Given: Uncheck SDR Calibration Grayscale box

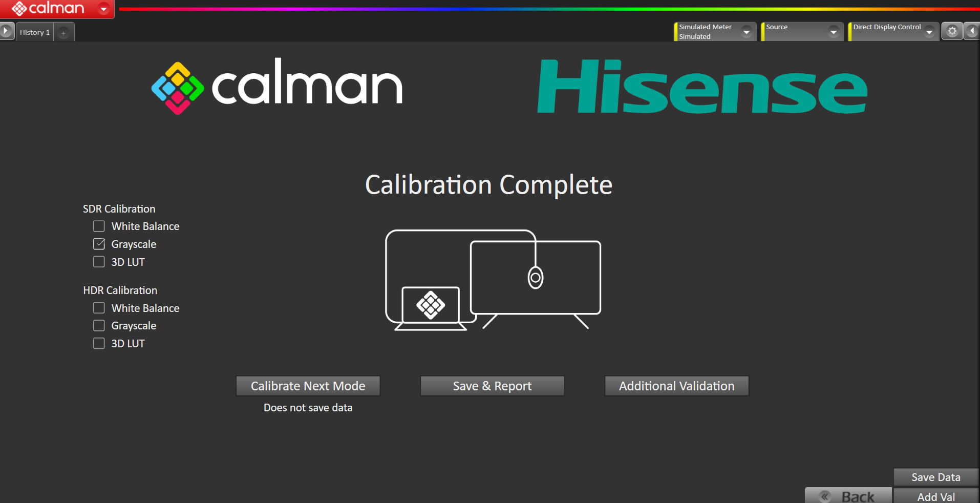Looking at the screenshot, I should point(99,244).
